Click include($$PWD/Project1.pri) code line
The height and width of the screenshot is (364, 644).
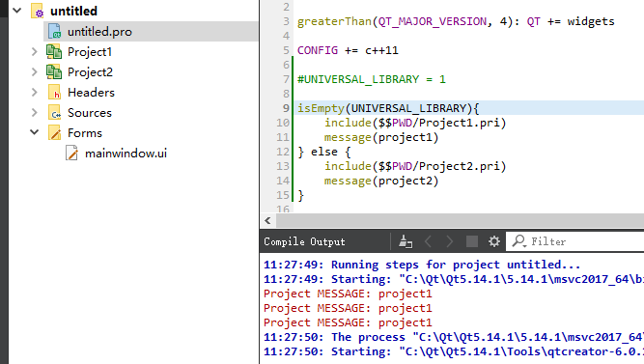(x=415, y=123)
